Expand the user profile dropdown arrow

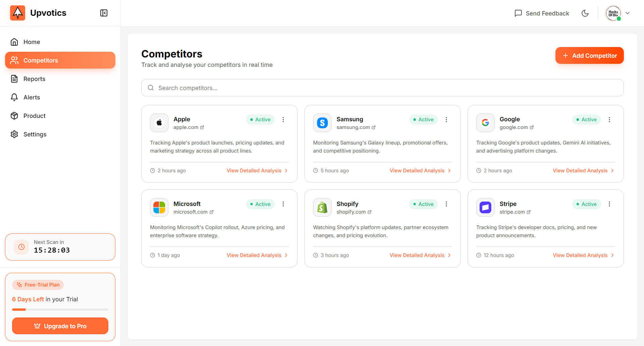click(628, 13)
